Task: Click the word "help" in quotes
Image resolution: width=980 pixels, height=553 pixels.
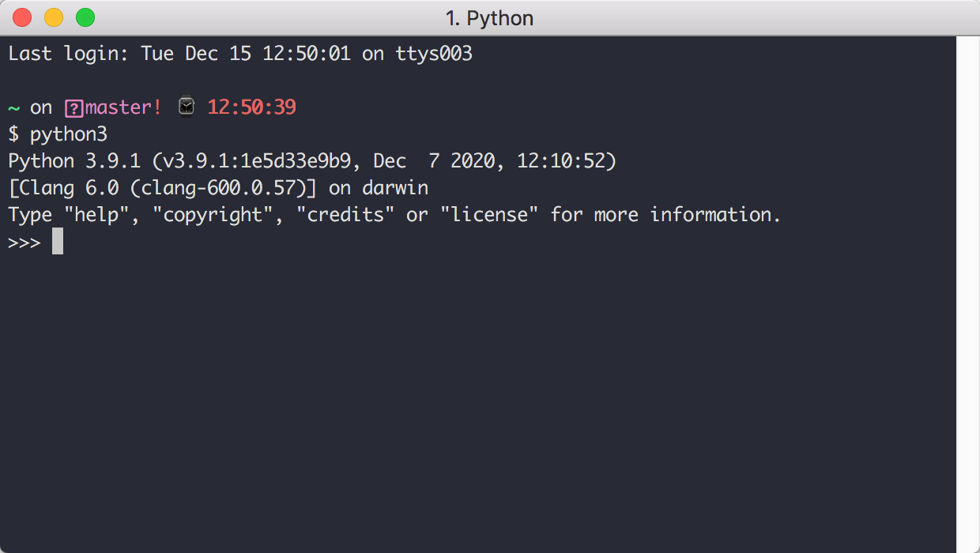Action: [96, 215]
